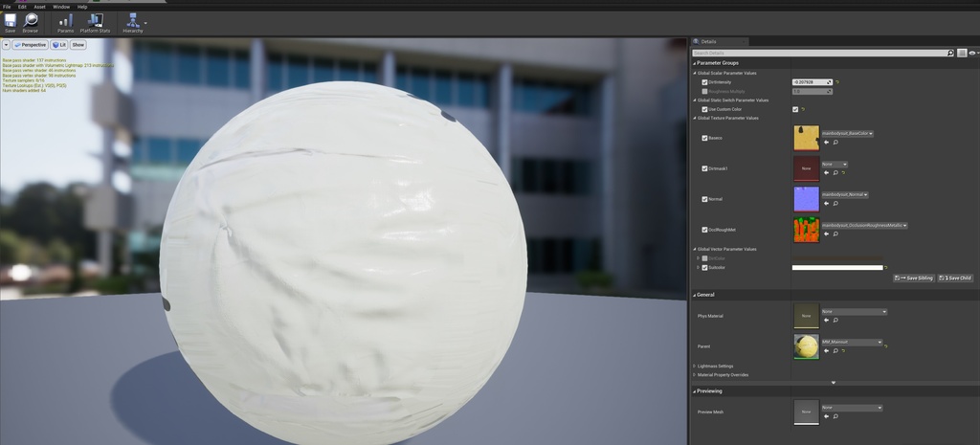The image size is (980, 445).
Task: Open the Help menu
Action: [82, 7]
